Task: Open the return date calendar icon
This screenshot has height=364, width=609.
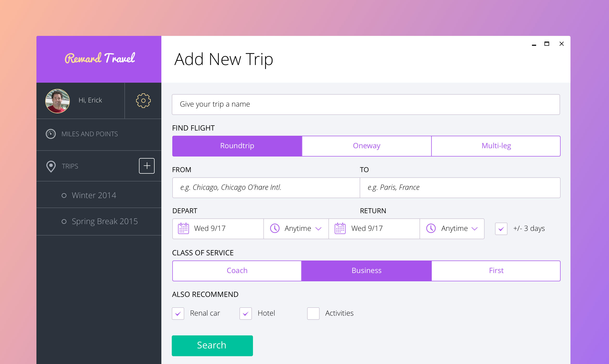Action: tap(340, 229)
